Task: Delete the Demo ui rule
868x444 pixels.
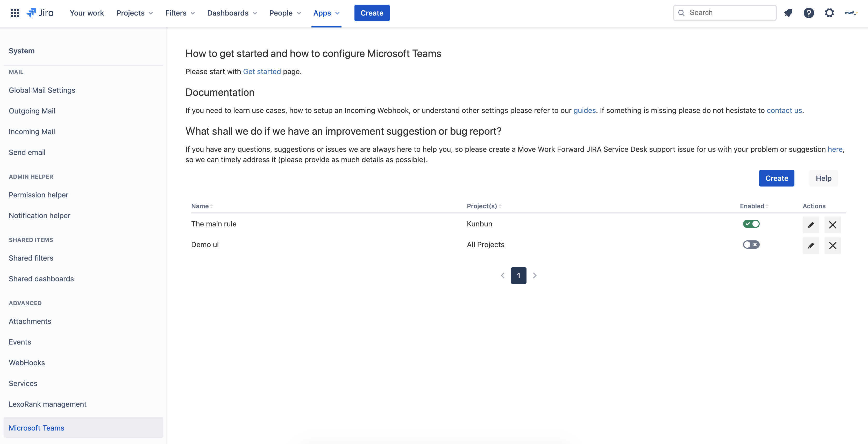Action: [x=832, y=246]
